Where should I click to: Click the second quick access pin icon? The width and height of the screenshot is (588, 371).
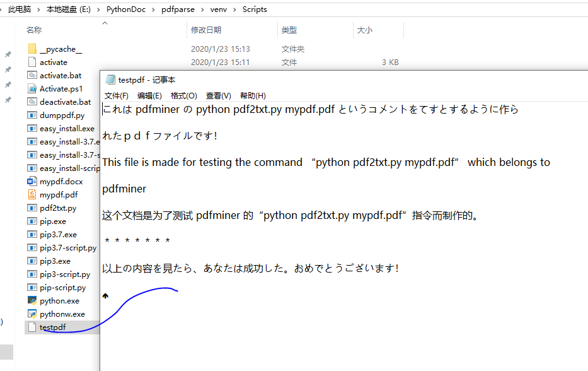coord(8,69)
